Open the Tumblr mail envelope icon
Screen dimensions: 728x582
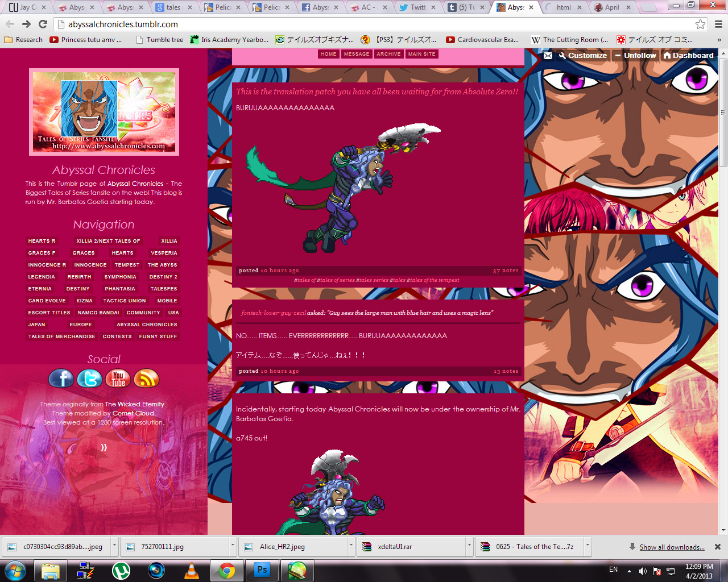[548, 55]
